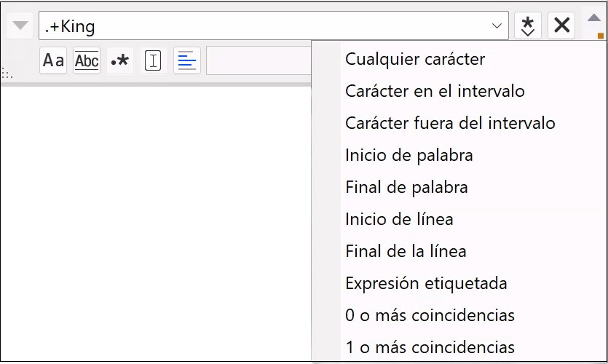Screen dimensions: 608x364
Task: Close the find bar with X
Action: point(561,26)
